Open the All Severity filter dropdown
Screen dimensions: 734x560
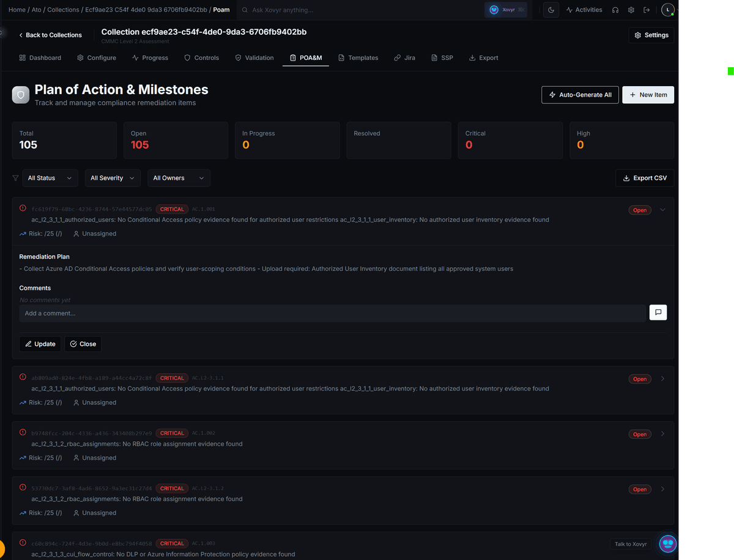[113, 178]
